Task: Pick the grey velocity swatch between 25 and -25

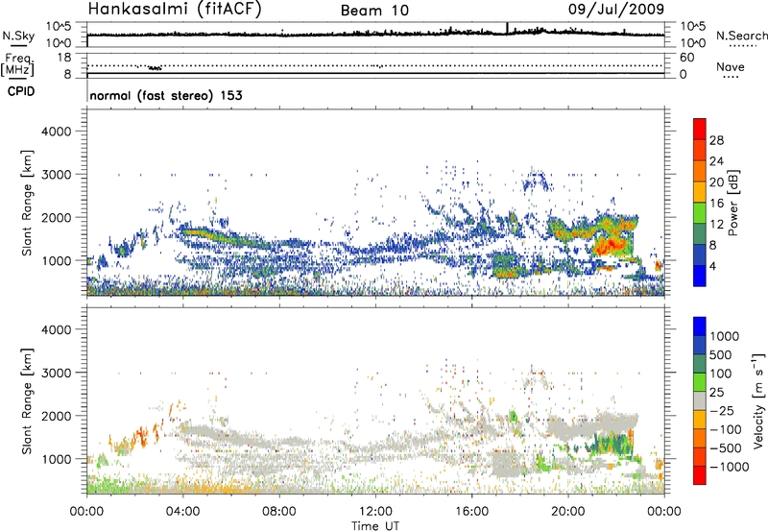Action: click(700, 400)
